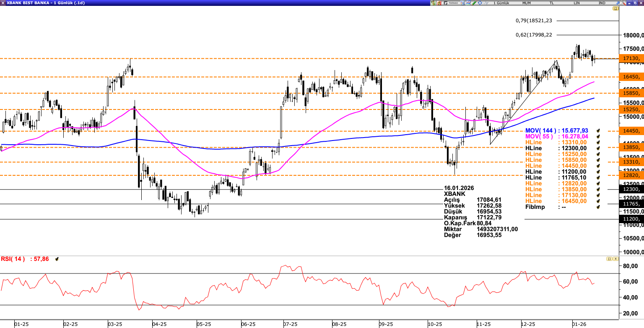Toggle the MOV(144) indicator checkmark

[599, 131]
